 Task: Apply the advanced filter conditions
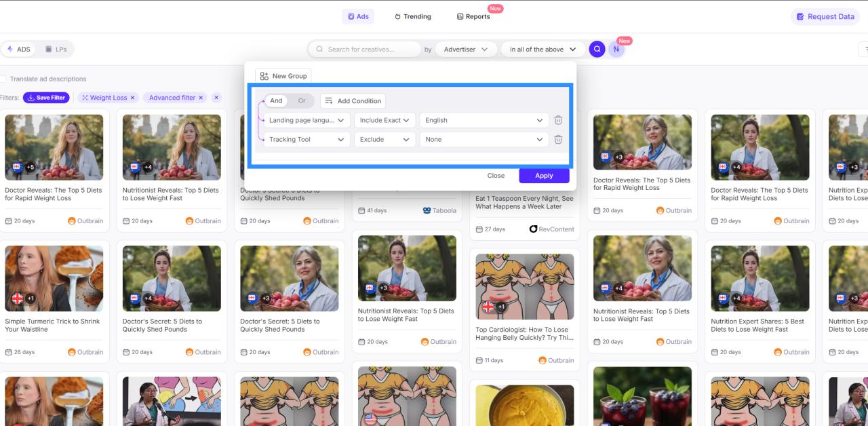click(x=544, y=176)
